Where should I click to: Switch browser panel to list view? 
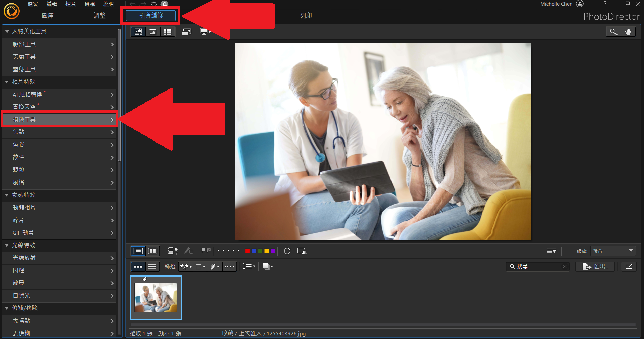click(x=152, y=267)
